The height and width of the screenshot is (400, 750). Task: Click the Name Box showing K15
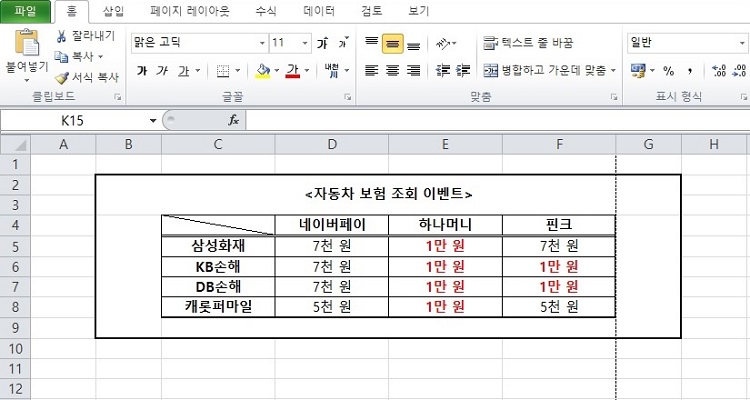pos(73,121)
